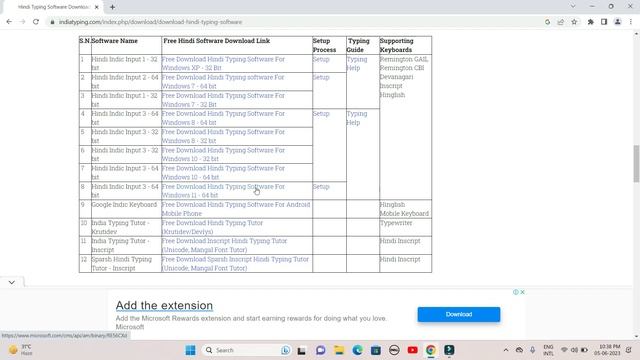Open the 'Add the extension' ad heading

click(x=164, y=305)
